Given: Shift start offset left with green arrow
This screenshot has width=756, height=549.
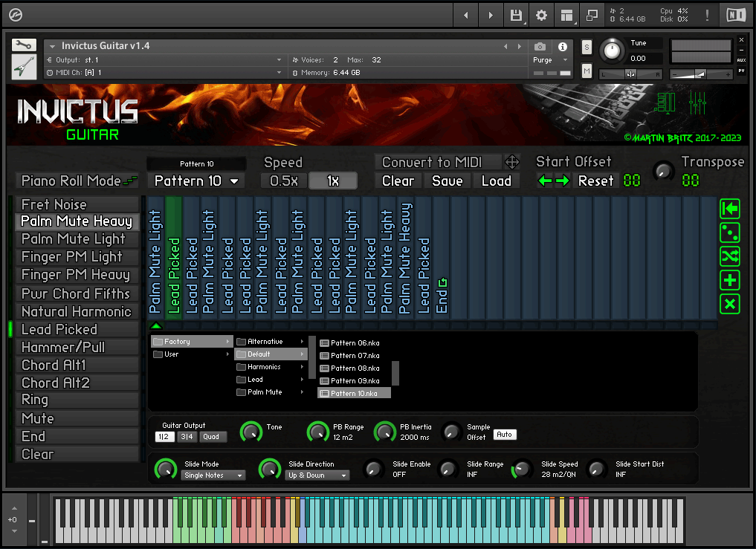Looking at the screenshot, I should [x=545, y=181].
